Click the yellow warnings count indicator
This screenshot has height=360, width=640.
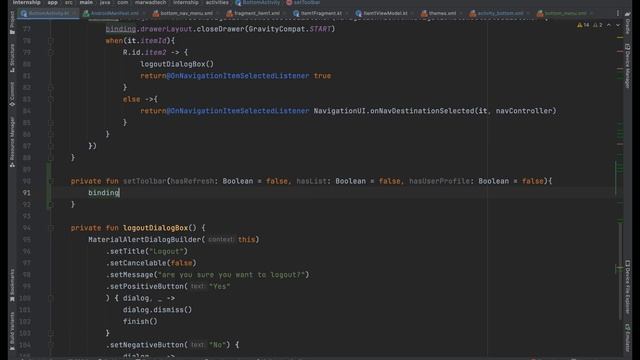(x=583, y=25)
